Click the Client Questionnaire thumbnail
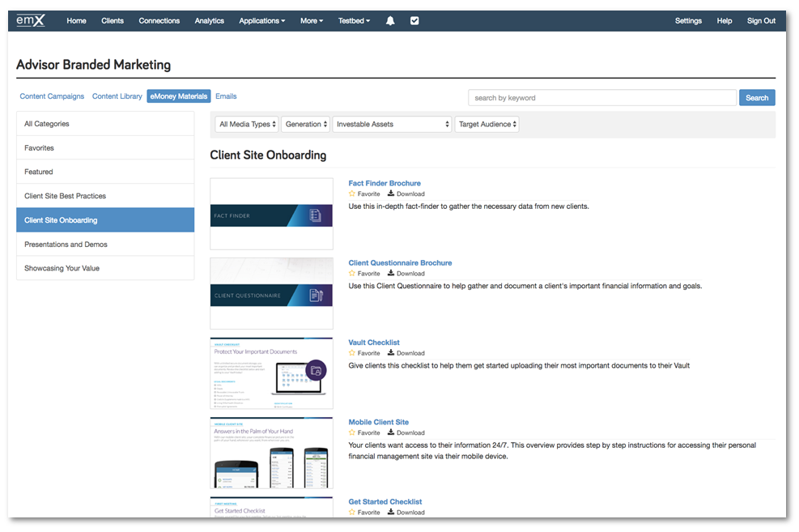Screen dimensions: 799x532 (272, 293)
